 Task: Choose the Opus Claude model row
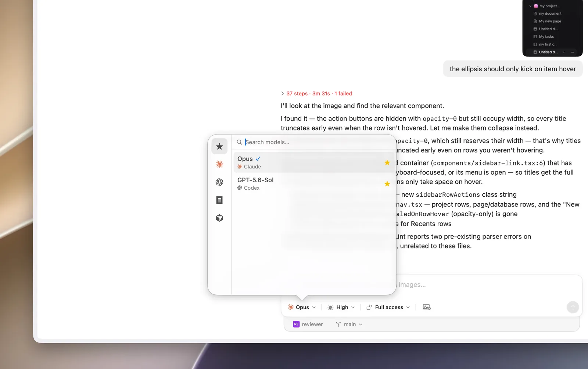click(314, 162)
